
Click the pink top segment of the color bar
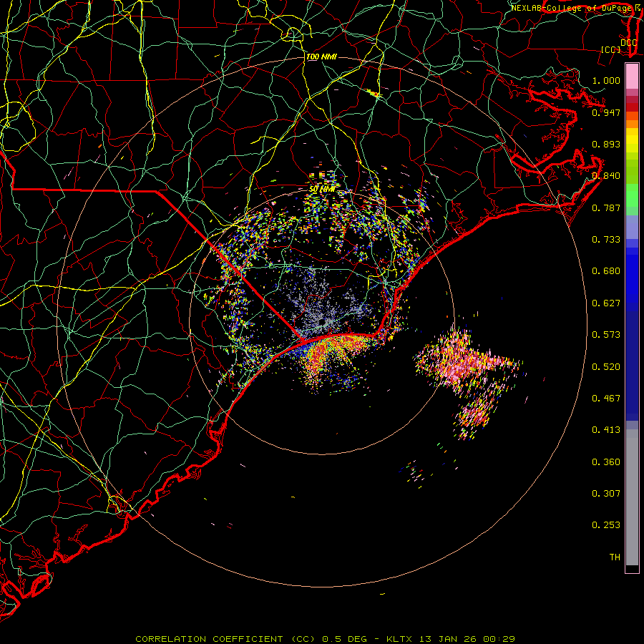632,77
